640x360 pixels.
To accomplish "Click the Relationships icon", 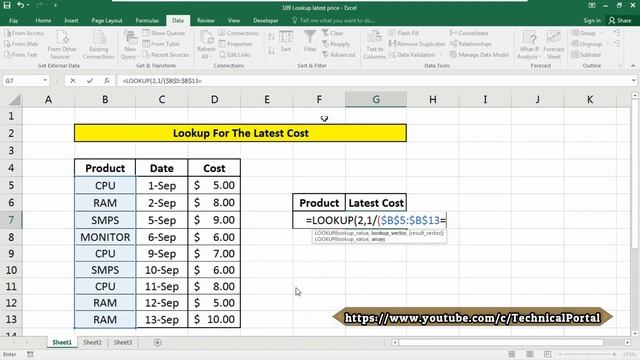I will 470,44.
